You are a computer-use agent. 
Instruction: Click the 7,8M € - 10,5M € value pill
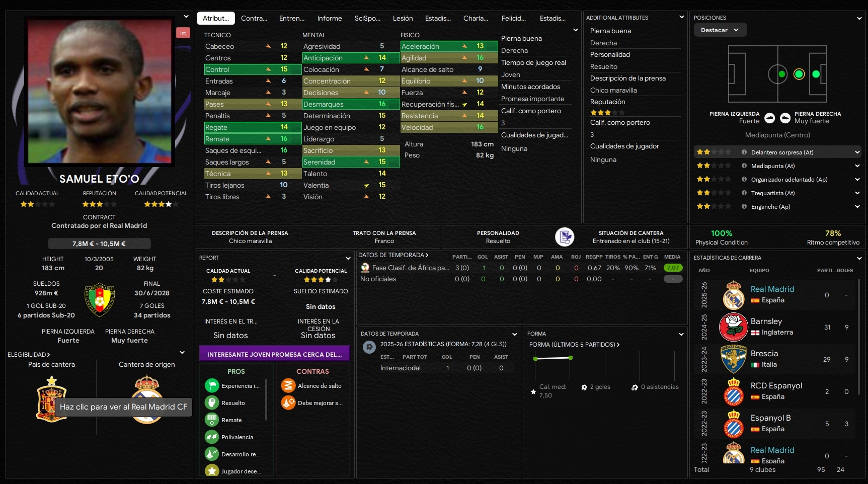click(x=99, y=244)
